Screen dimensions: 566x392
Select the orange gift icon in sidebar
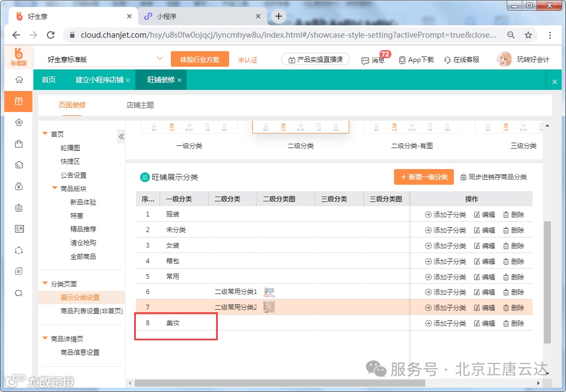[x=18, y=101]
